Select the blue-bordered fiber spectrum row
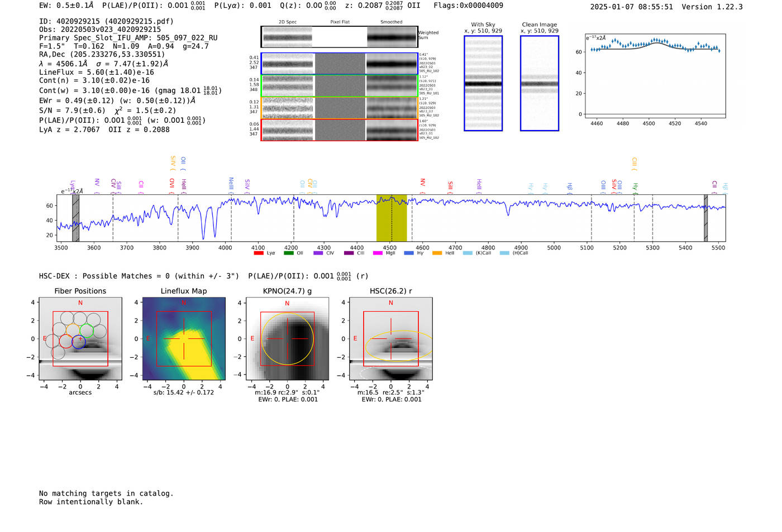This screenshot has width=782, height=532. 340,64
